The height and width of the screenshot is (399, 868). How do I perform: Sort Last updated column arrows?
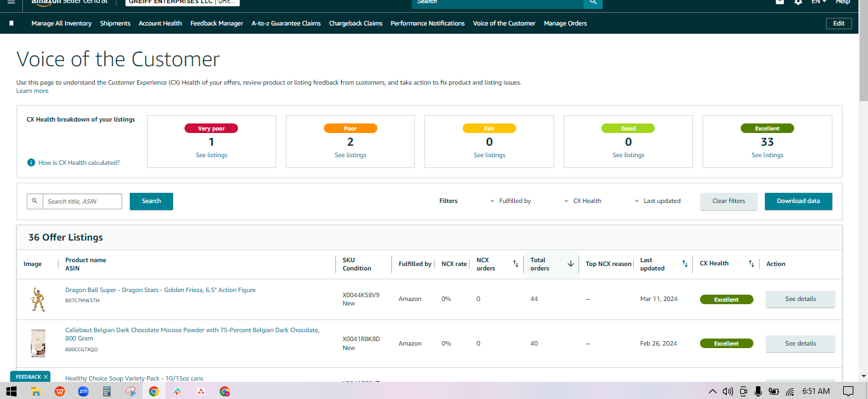(685, 263)
